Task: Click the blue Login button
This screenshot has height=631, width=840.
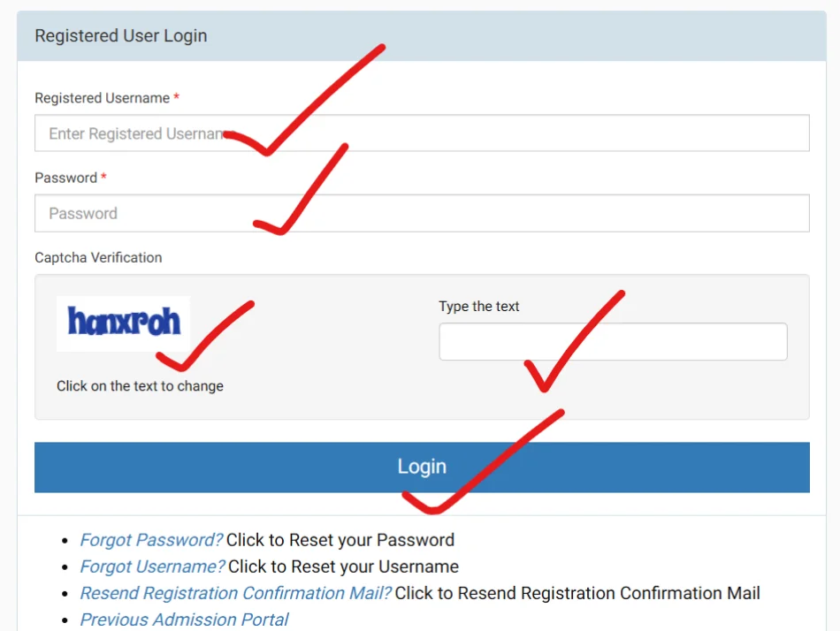Action: [x=422, y=468]
